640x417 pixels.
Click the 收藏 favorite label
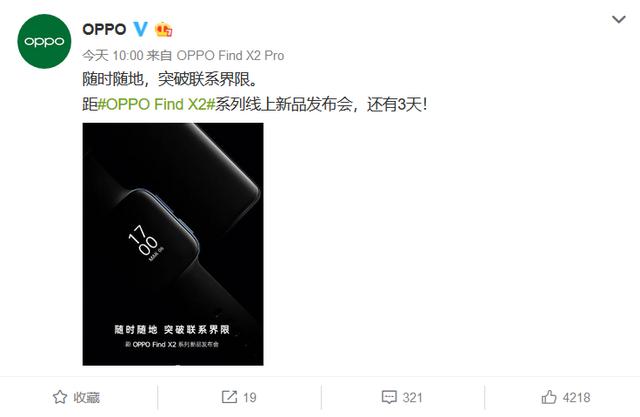[x=87, y=397]
